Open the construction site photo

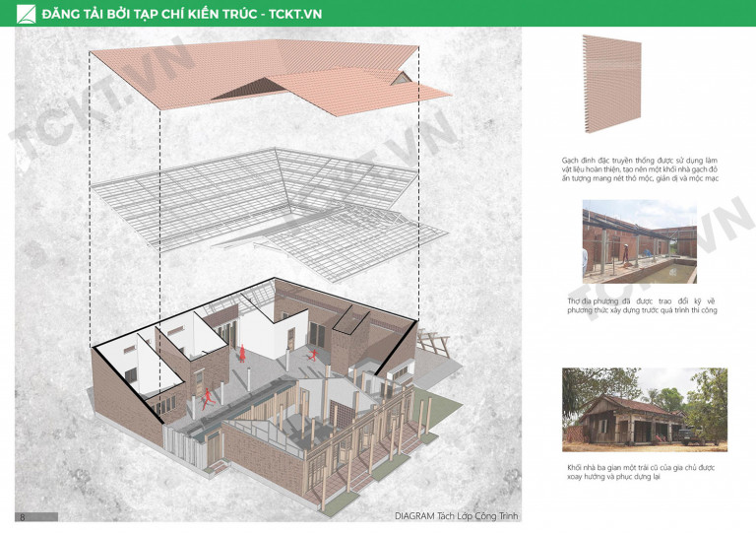639,242
